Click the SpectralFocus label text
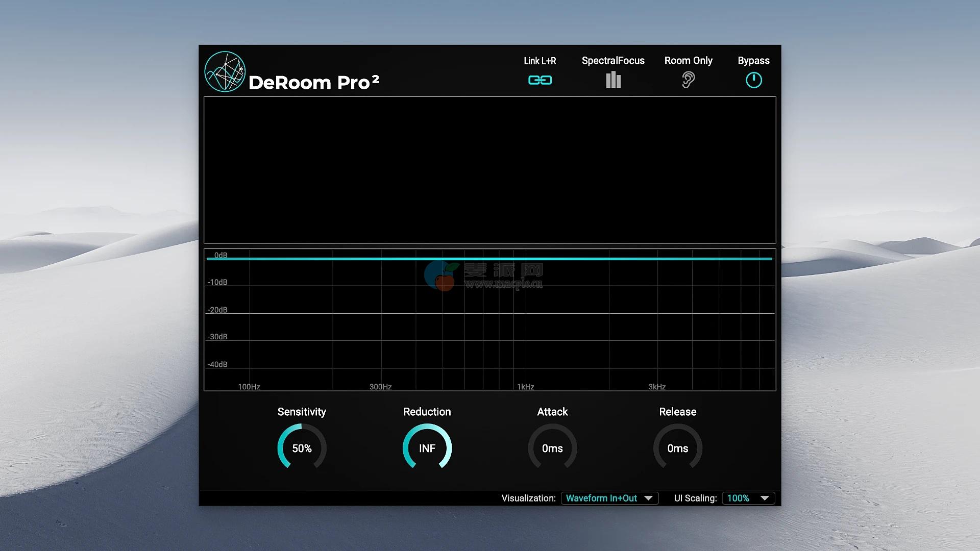Image resolution: width=980 pixels, height=551 pixels. (x=613, y=61)
